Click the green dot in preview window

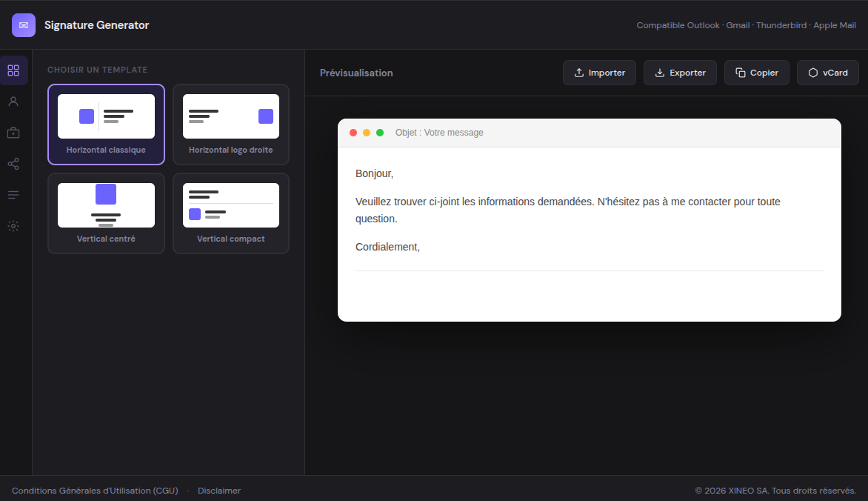[380, 133]
